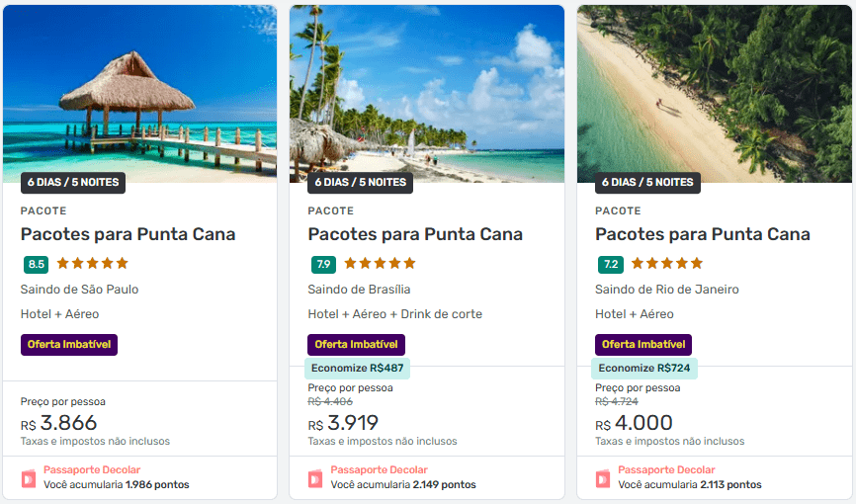
Task: Click the 7.2 rating badge
Action: (610, 265)
